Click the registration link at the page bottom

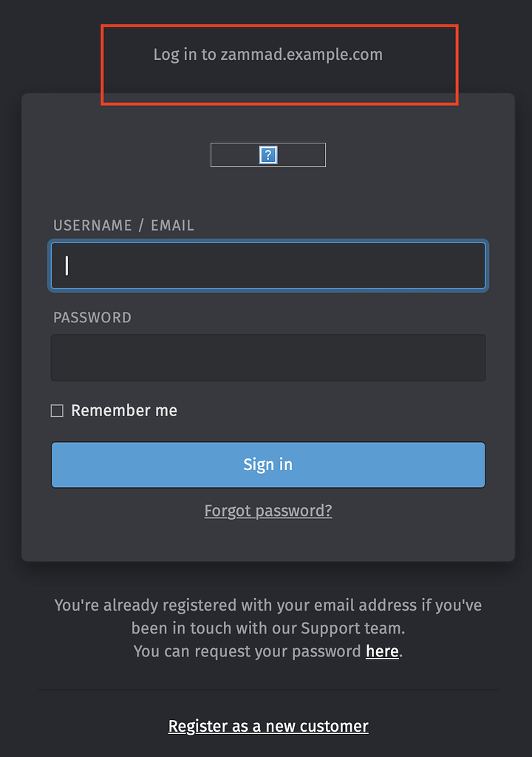(267, 726)
